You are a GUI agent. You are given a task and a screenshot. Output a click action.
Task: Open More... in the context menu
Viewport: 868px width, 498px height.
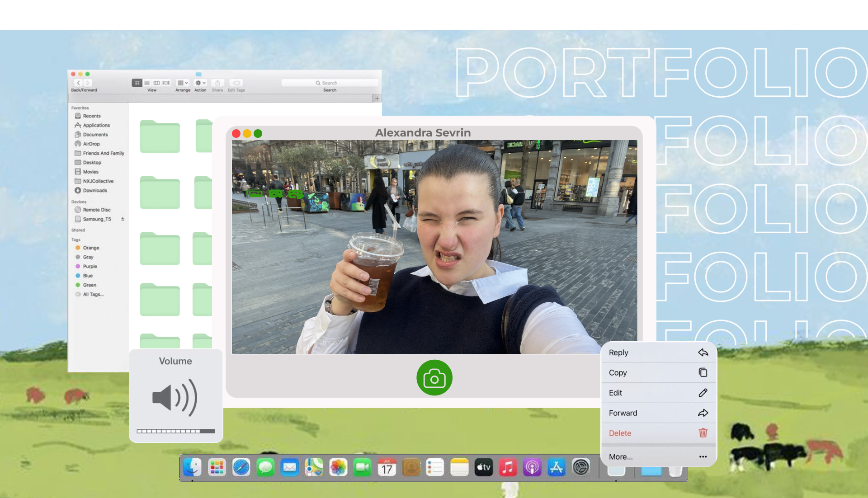pyautogui.click(x=658, y=456)
